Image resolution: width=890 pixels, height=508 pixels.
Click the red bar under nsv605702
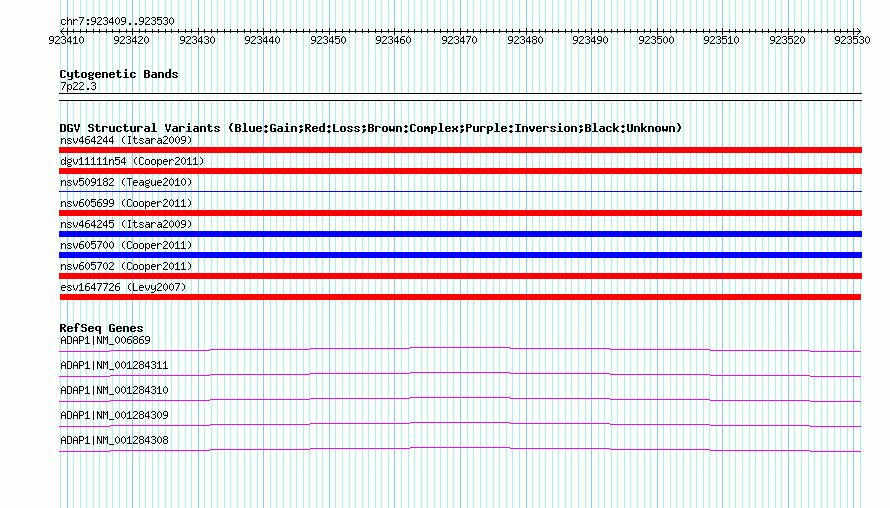click(460, 276)
